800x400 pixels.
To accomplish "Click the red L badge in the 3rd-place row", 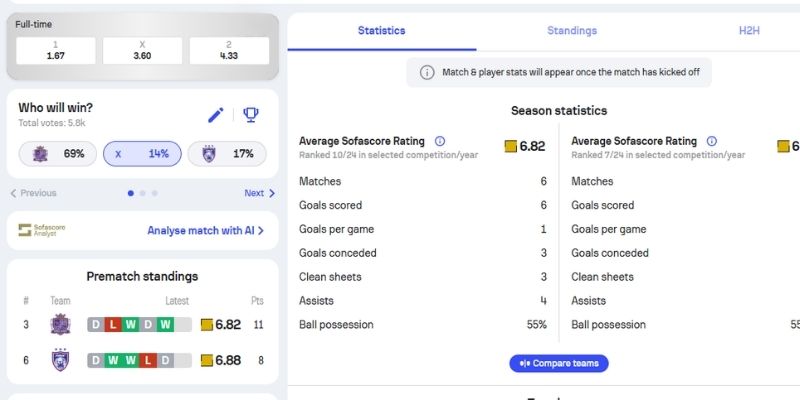I will [113, 324].
